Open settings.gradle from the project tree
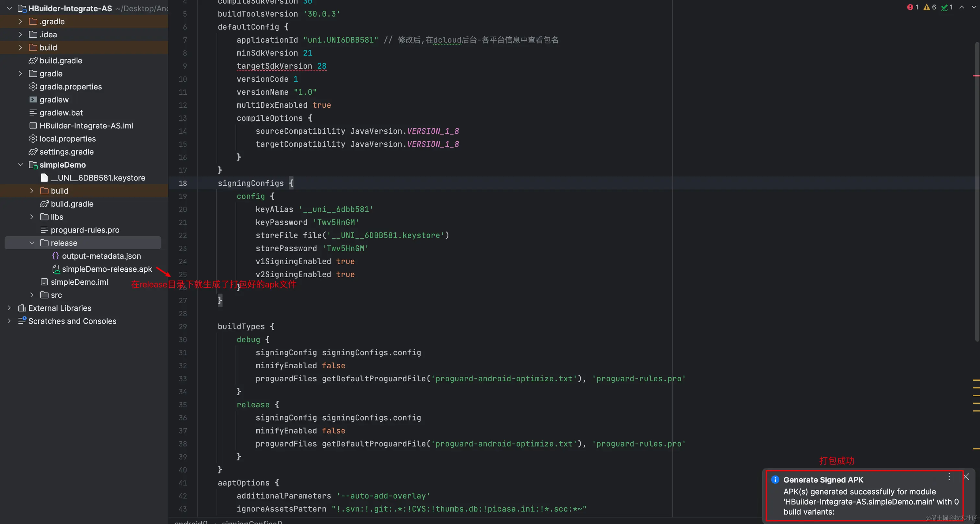This screenshot has width=980, height=524. [x=66, y=152]
